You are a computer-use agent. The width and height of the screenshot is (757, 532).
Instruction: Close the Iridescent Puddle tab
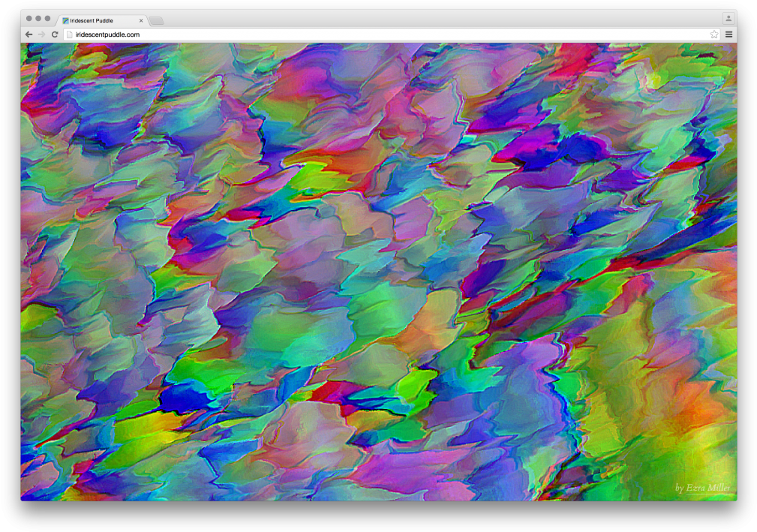(x=141, y=21)
